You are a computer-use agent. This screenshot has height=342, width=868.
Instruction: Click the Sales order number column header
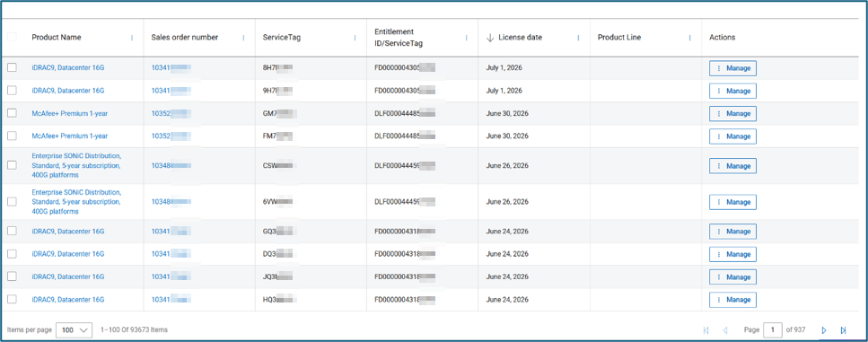[x=185, y=37]
